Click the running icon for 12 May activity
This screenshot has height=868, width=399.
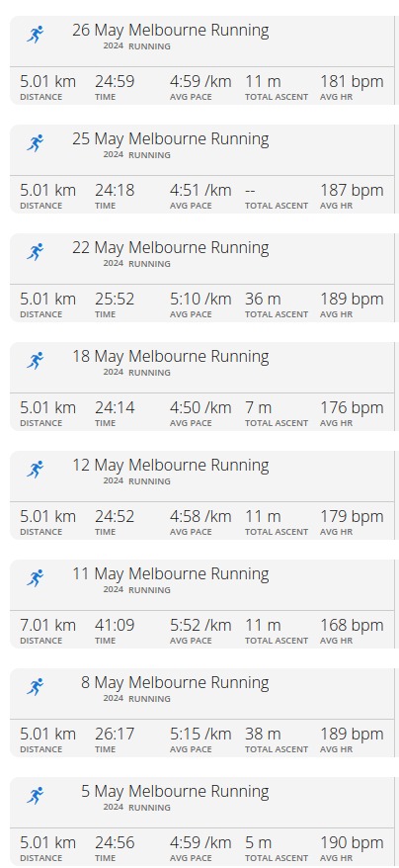[x=35, y=470]
